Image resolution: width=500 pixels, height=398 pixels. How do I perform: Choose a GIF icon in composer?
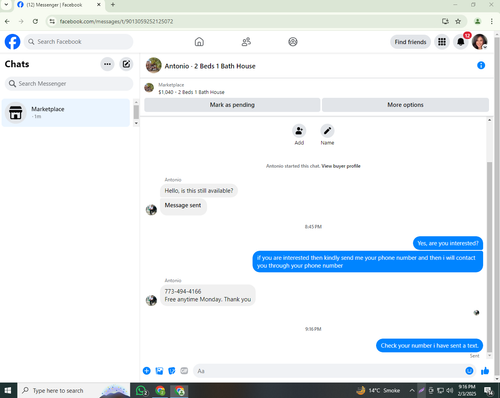point(184,371)
